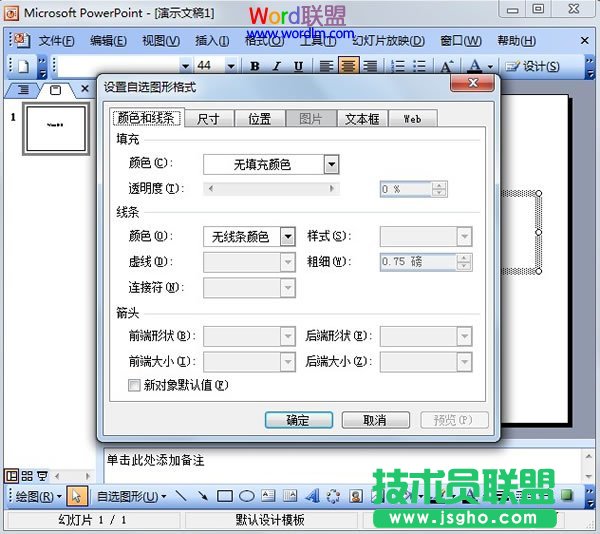Insert a horizontal Text Box
Screen dimensions: 600x534
click(268, 496)
